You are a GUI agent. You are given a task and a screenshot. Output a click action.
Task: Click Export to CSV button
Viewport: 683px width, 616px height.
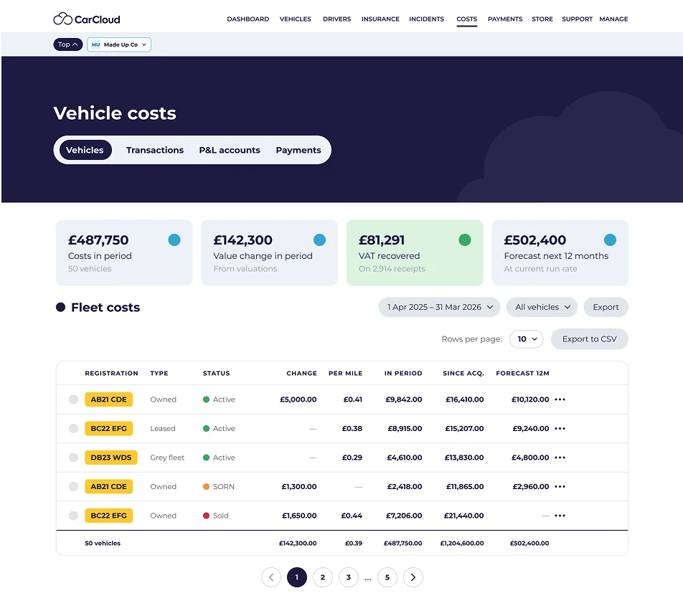pyautogui.click(x=589, y=338)
